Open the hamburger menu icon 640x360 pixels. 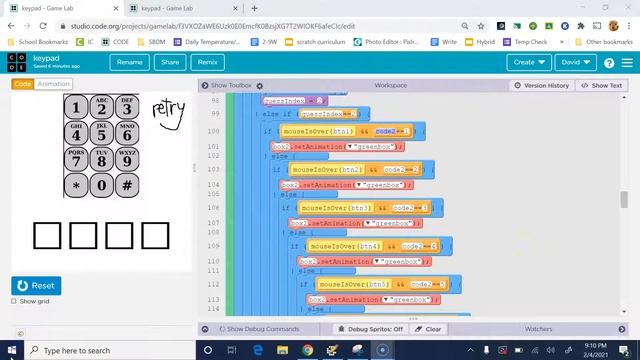pyautogui.click(x=627, y=62)
